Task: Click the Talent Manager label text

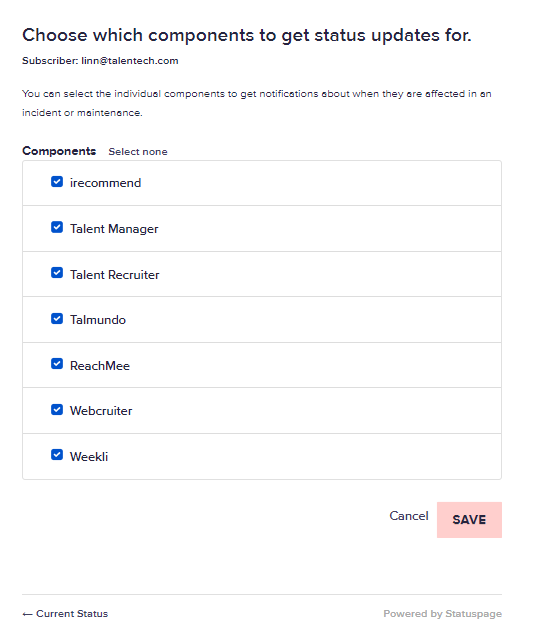Action: pyautogui.click(x=114, y=229)
